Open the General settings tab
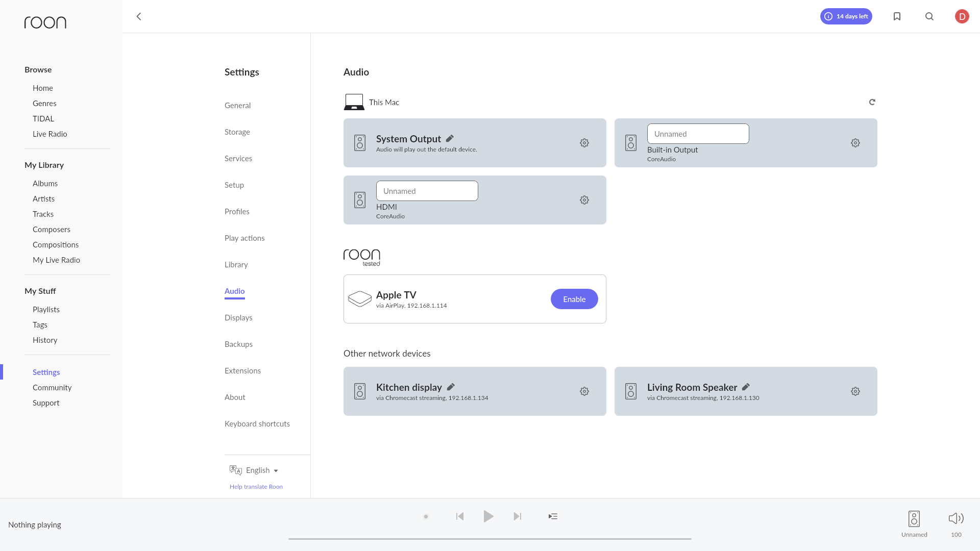The height and width of the screenshot is (551, 980). point(238,106)
